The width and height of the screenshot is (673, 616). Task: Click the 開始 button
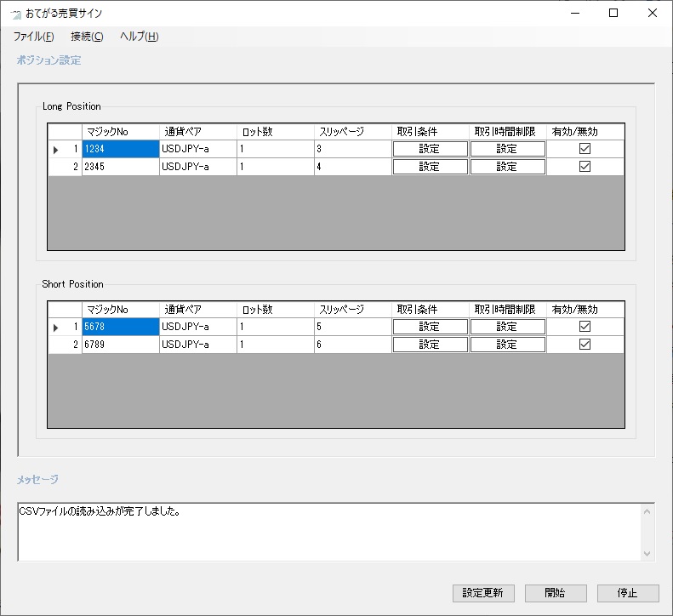click(555, 593)
